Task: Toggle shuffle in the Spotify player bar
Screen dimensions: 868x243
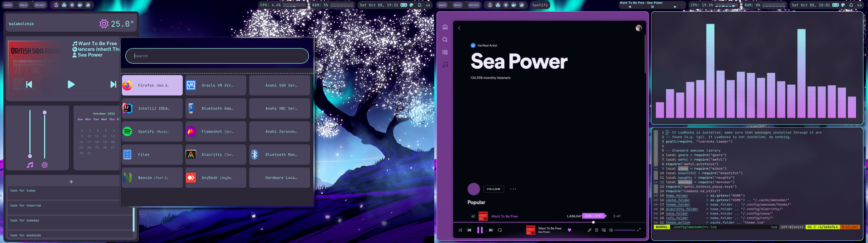Action: (x=460, y=230)
